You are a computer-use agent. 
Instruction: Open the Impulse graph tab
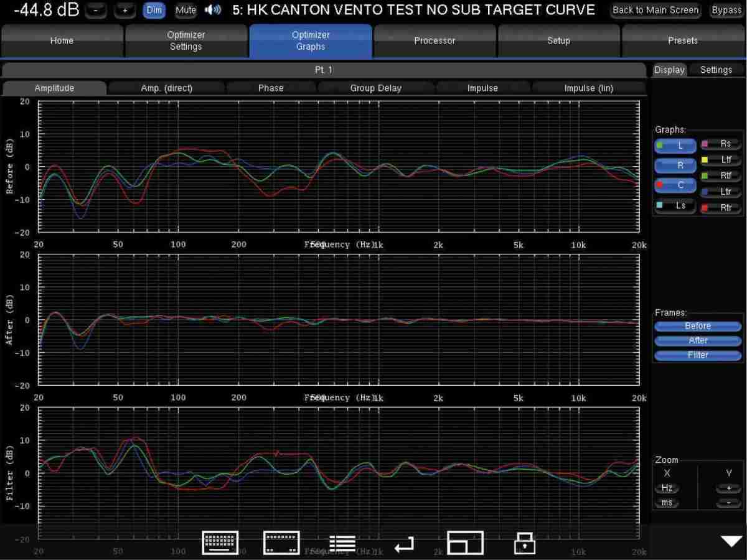[x=482, y=88]
